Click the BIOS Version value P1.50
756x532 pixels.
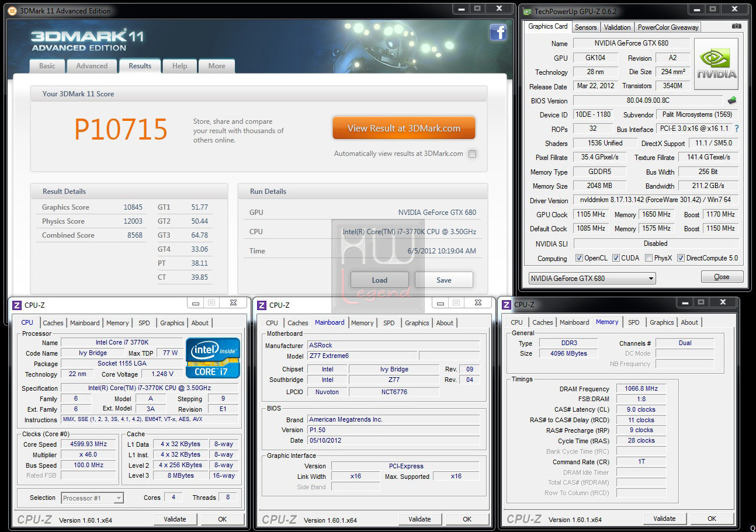pos(393,430)
